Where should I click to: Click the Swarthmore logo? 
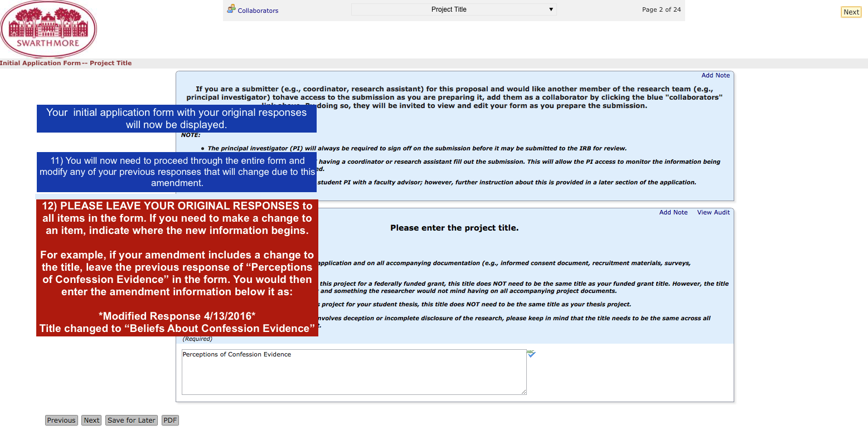[x=49, y=29]
